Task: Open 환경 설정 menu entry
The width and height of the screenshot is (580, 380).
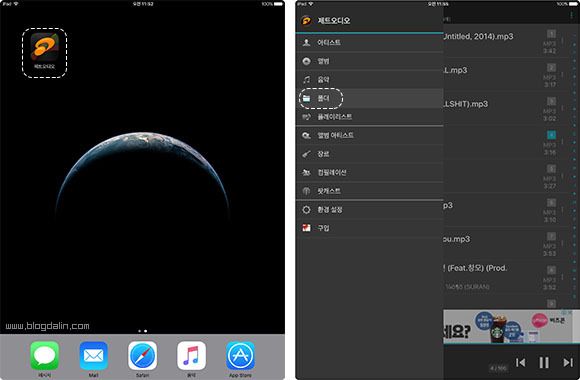Action: point(370,210)
